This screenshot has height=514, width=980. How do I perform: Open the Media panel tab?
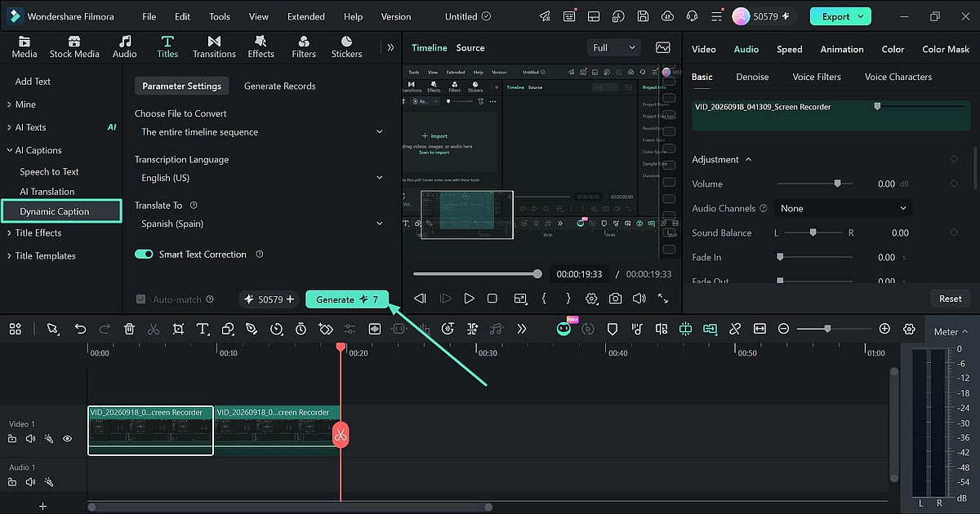tap(24, 47)
